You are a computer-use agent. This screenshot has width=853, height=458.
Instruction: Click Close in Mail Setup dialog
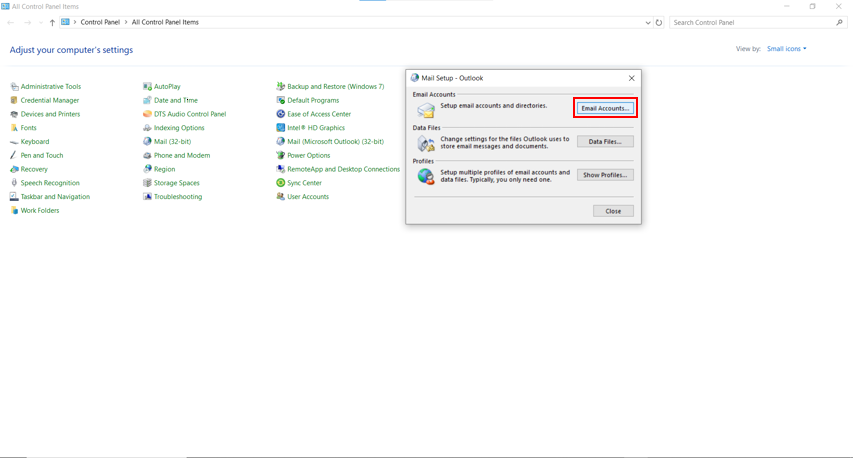click(x=613, y=211)
